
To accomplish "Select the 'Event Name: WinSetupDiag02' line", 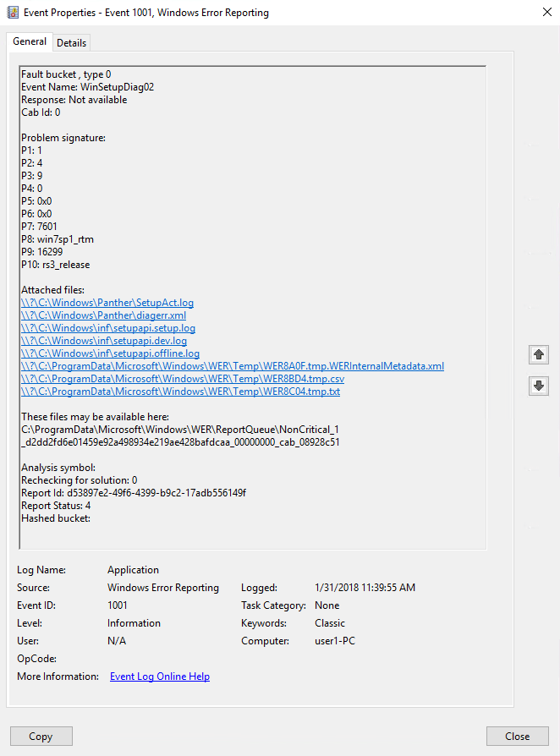I will [x=88, y=87].
